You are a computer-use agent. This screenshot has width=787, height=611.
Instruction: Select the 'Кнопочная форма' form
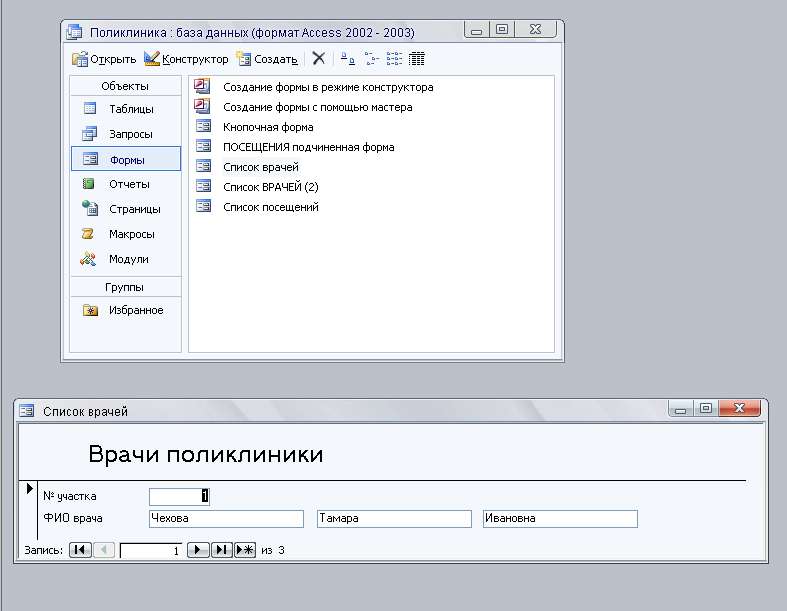268,128
